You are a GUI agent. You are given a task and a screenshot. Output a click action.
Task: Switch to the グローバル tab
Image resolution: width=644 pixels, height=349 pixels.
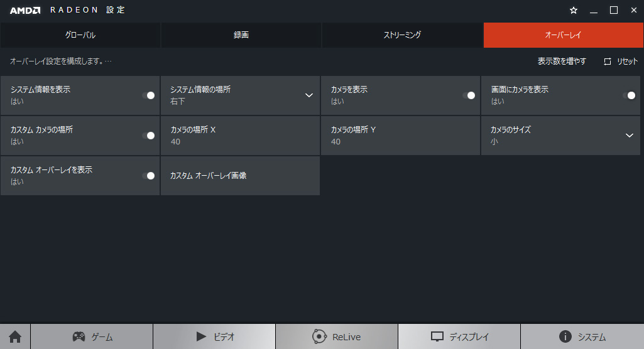80,35
